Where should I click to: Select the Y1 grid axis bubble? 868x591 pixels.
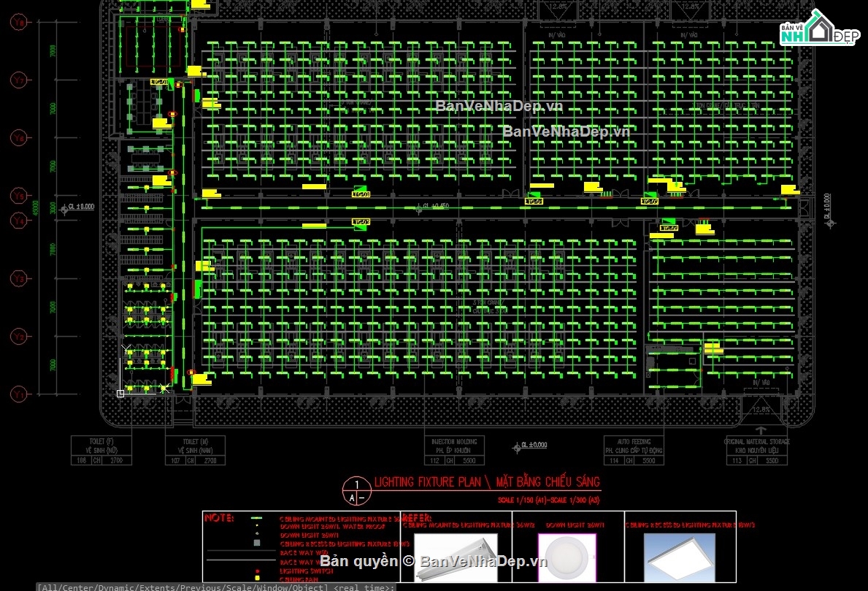19,394
